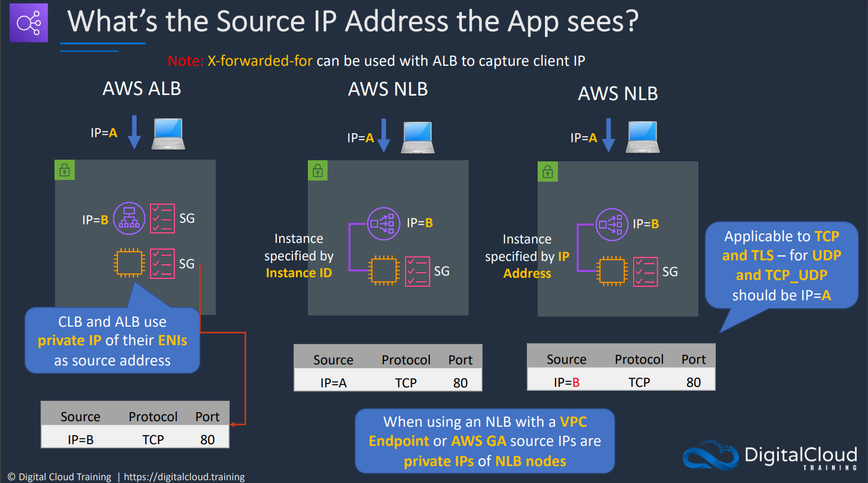Click the laptop icon under AWS ALB
868x483 pixels.
pos(168,134)
